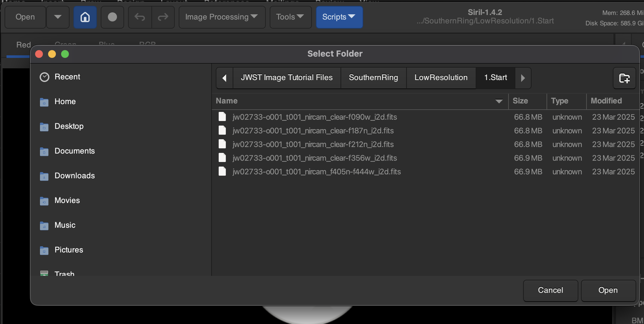Viewport: 644px width, 324px height.
Task: Select the Downloads folder in the sidebar
Action: tap(74, 176)
